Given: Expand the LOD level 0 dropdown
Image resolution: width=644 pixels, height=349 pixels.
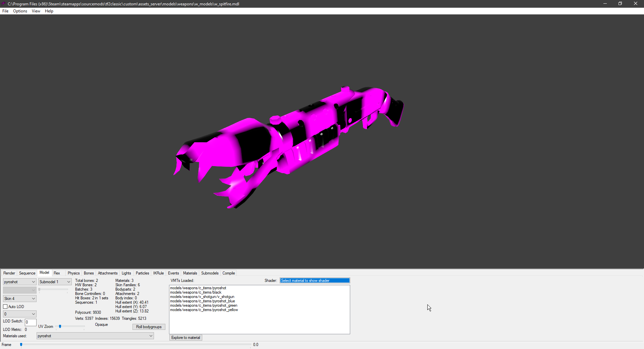Looking at the screenshot, I should pyautogui.click(x=19, y=314).
